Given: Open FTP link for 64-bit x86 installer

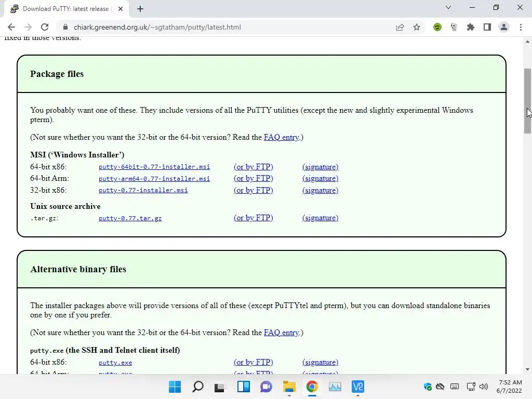Looking at the screenshot, I should tap(254, 167).
